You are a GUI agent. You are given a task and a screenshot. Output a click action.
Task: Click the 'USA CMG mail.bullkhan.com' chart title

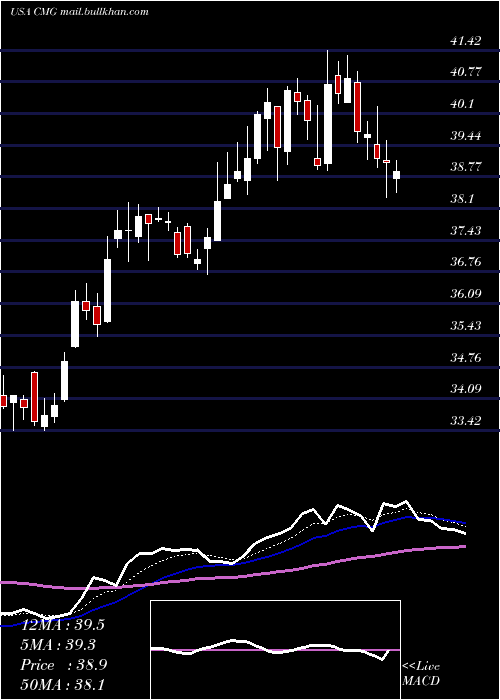click(x=79, y=12)
